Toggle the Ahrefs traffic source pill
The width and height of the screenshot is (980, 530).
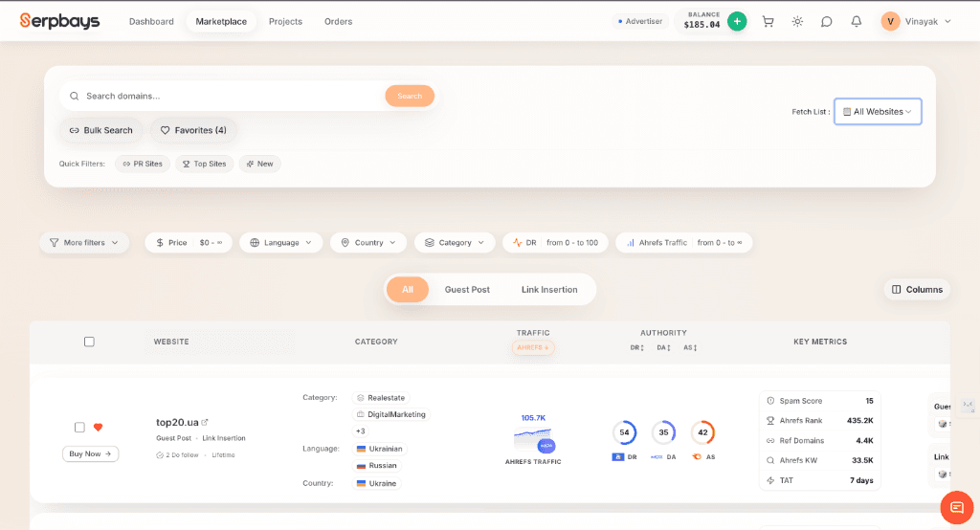533,348
